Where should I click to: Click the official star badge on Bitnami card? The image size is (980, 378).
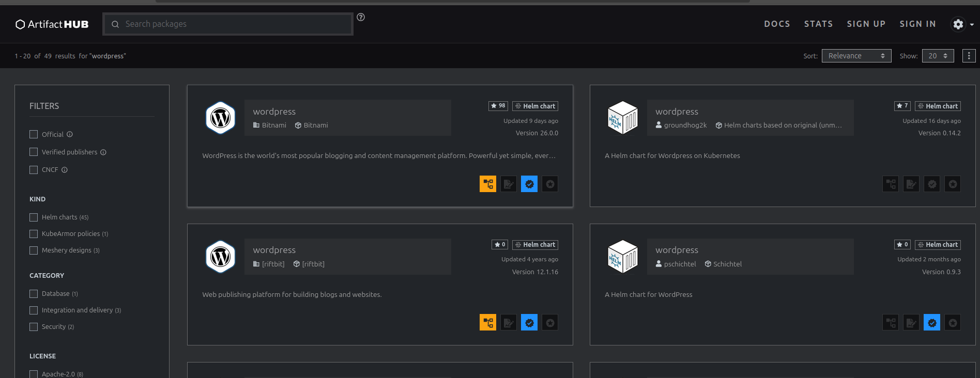click(550, 184)
